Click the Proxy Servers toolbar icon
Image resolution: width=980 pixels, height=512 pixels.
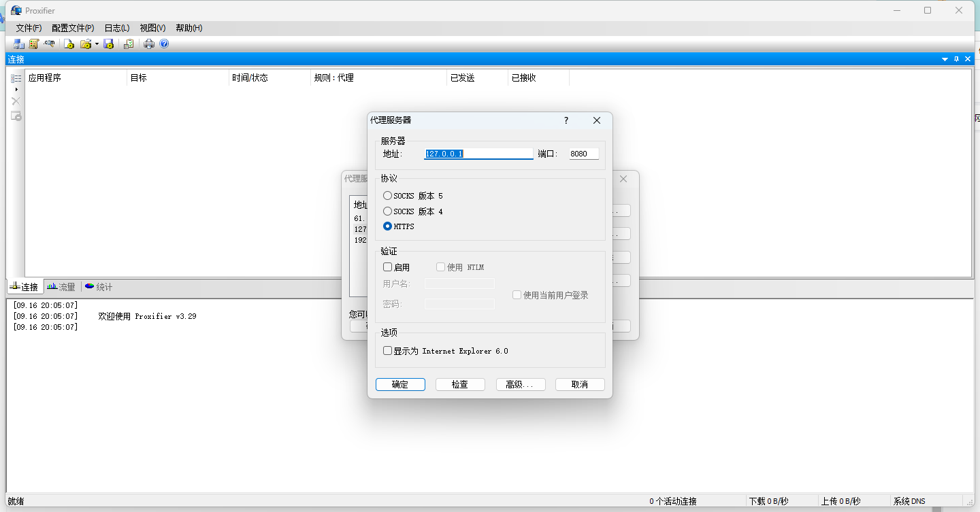pos(18,44)
